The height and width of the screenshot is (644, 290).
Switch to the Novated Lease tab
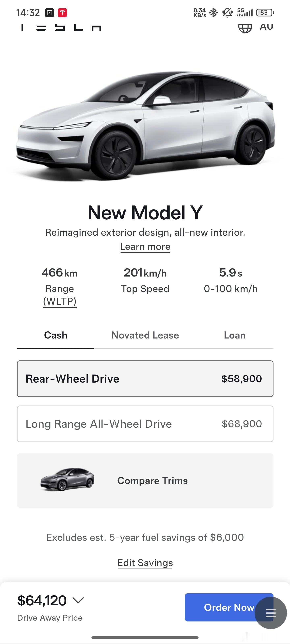point(145,335)
